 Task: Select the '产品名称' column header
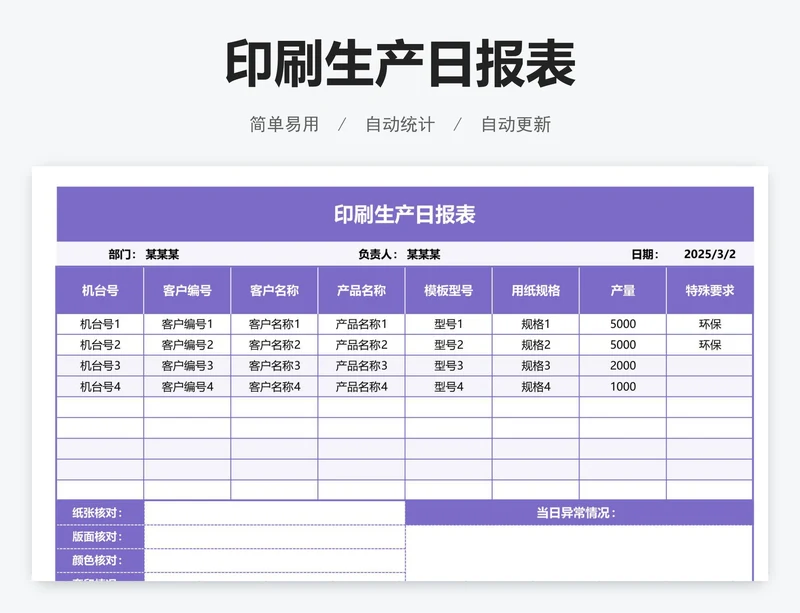[x=361, y=290]
